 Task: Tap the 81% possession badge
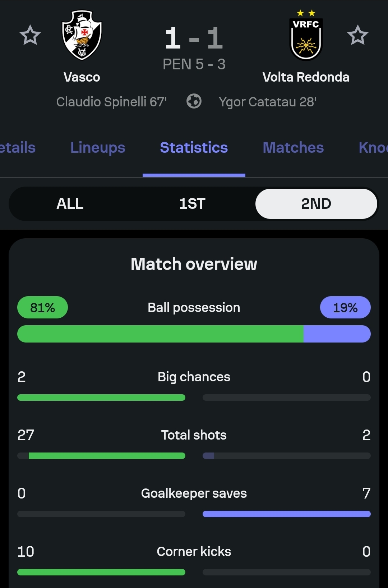(x=42, y=308)
